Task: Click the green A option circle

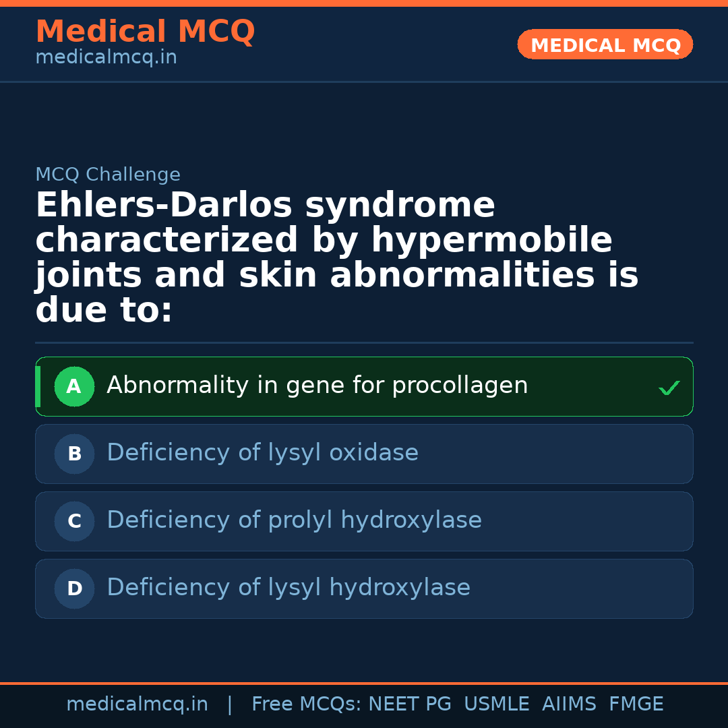Action: coord(74,387)
